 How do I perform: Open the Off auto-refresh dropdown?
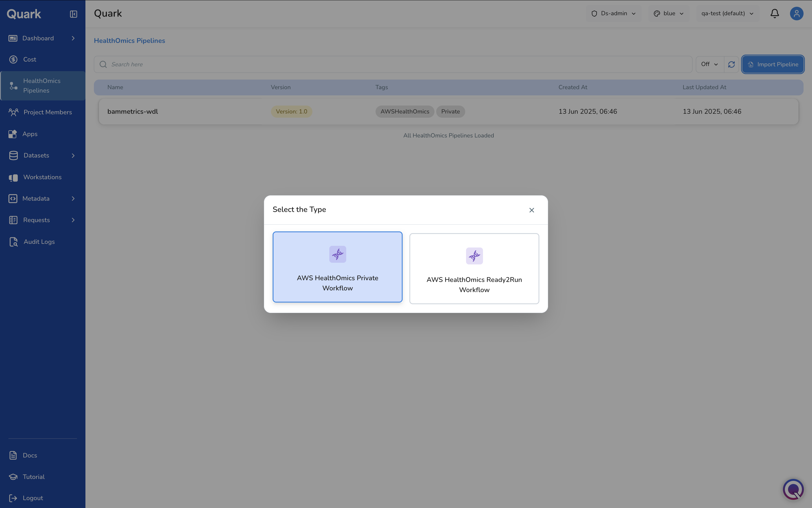pyautogui.click(x=710, y=65)
